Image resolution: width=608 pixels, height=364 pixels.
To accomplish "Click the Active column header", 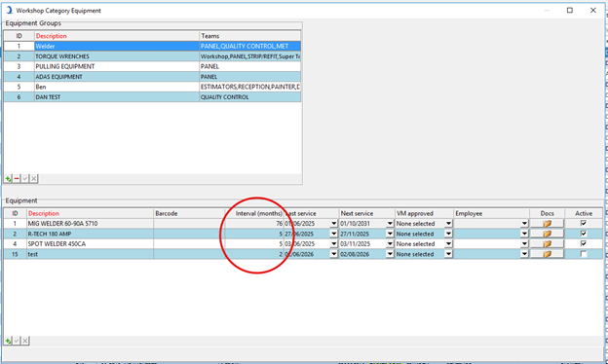I will click(584, 213).
